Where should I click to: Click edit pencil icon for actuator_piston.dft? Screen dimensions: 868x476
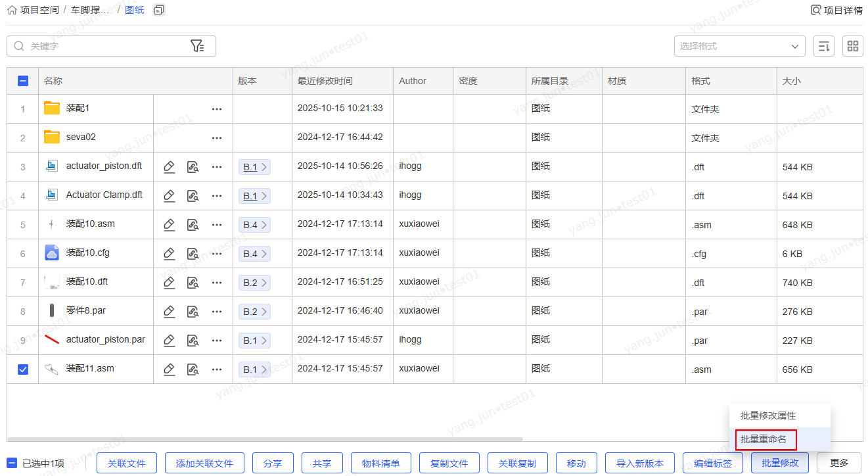pos(169,167)
